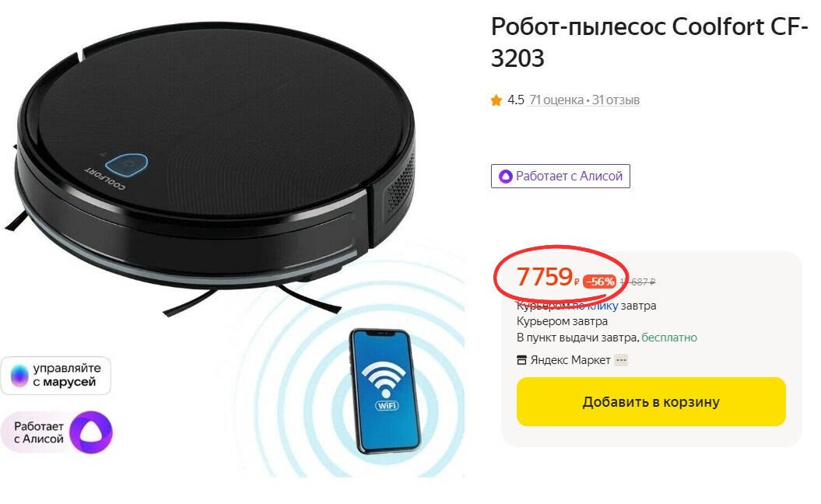Viewport: 821px width, 504px height.
Task: Click the Marusya assistant orb icon
Action: click(x=19, y=376)
